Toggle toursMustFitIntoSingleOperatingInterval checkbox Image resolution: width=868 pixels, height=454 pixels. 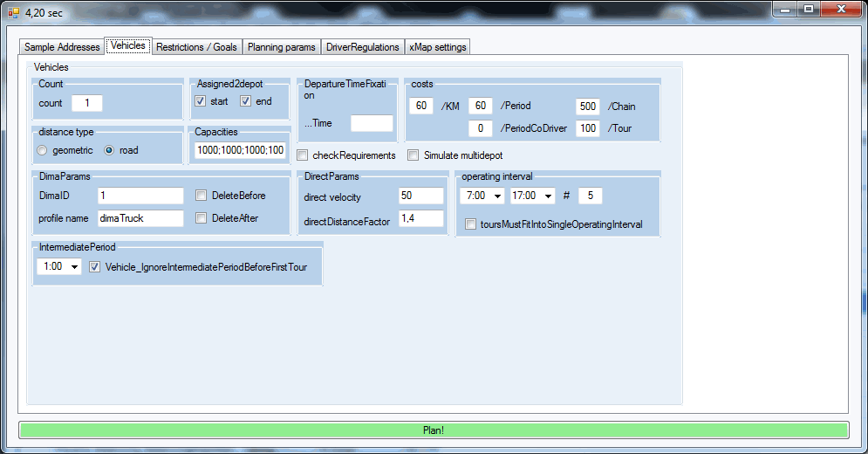tap(471, 224)
